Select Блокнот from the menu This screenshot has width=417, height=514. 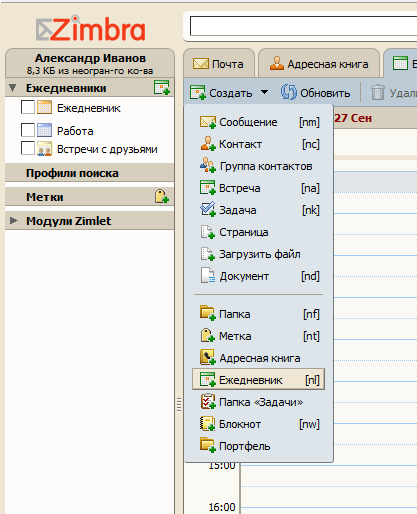click(x=259, y=424)
